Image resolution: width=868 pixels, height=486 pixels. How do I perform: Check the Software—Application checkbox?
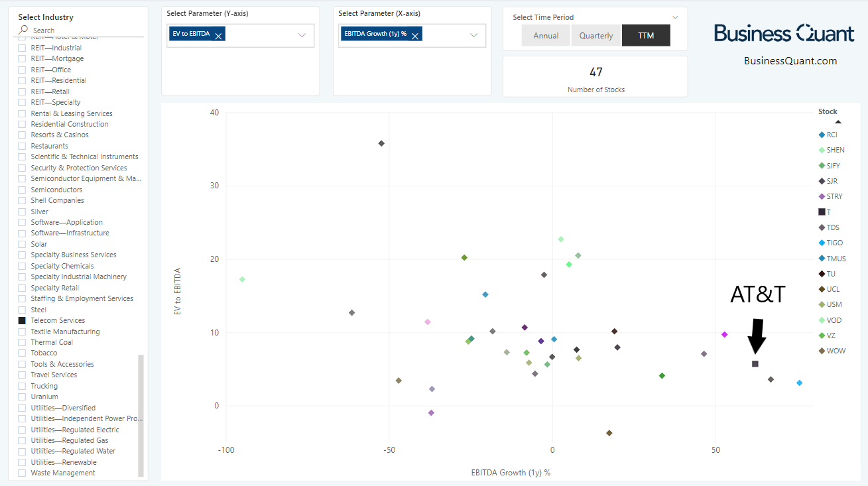point(22,222)
